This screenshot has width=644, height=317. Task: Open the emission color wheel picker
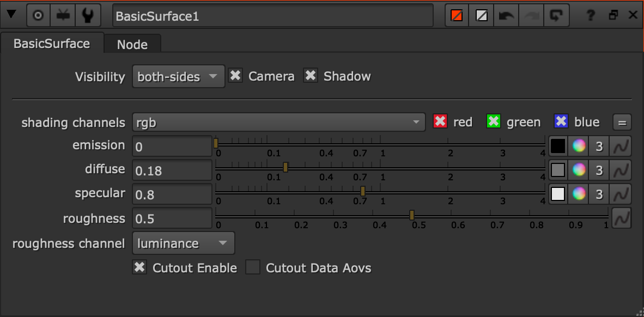pos(579,146)
